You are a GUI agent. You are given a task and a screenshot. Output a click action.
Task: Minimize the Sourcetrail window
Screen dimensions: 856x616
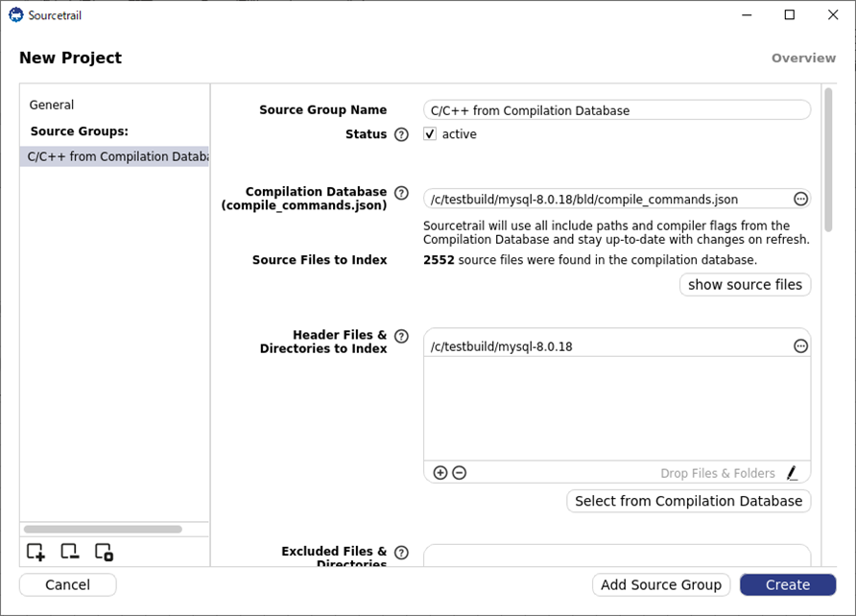point(747,14)
